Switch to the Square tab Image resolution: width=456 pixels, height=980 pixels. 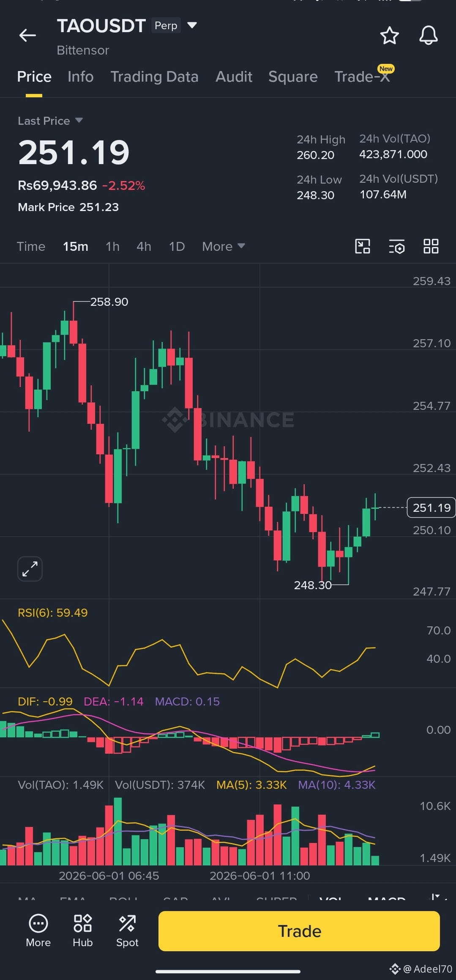click(x=293, y=77)
